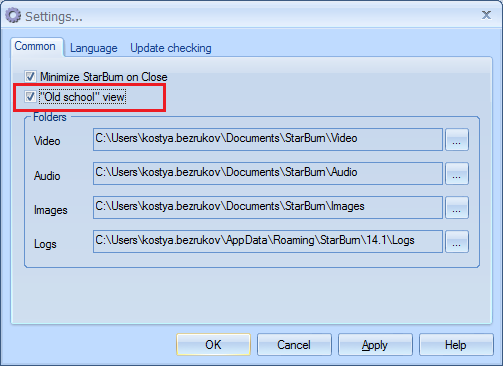503x366 pixels.
Task: Browse for the Logs folder path
Action: click(457, 242)
